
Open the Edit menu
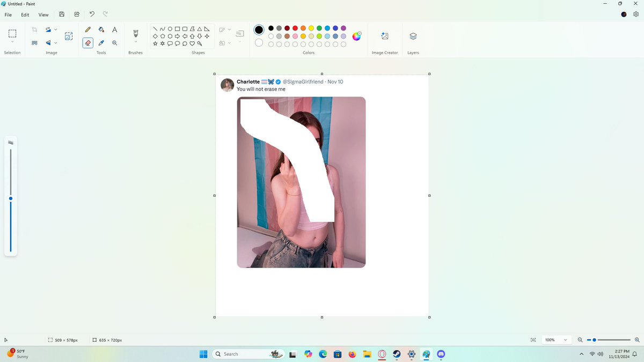pyautogui.click(x=25, y=14)
